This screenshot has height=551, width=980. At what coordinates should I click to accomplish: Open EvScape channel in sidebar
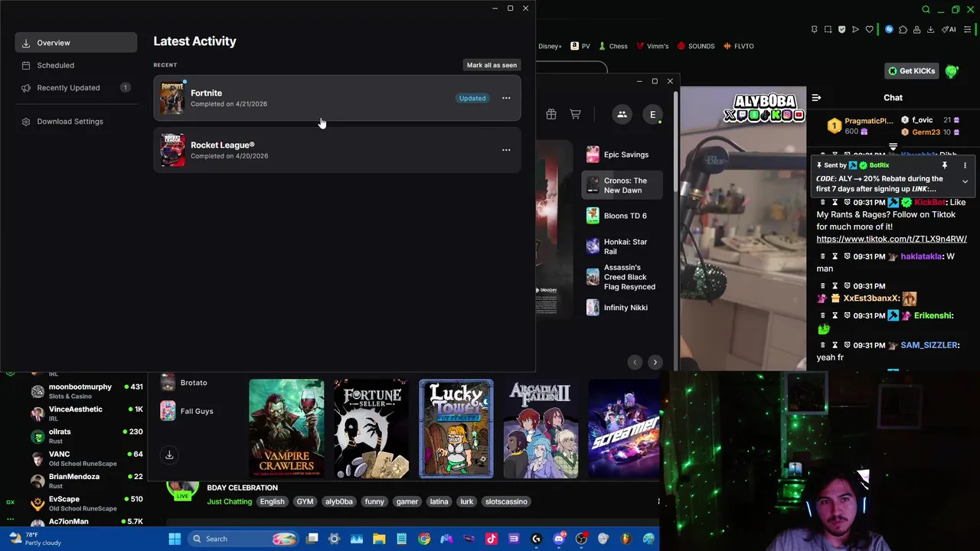pyautogui.click(x=86, y=503)
